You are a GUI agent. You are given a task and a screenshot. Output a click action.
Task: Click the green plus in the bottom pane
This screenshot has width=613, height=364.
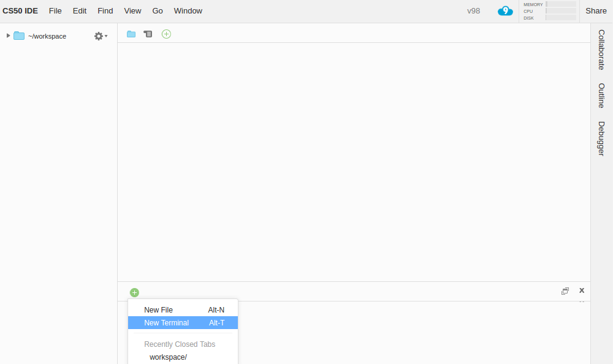coord(134,292)
